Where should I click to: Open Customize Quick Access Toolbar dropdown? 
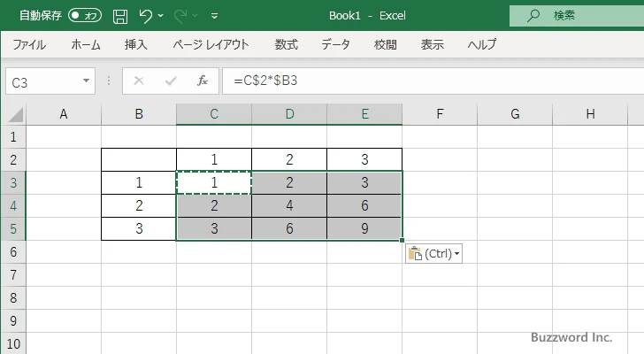coord(214,16)
